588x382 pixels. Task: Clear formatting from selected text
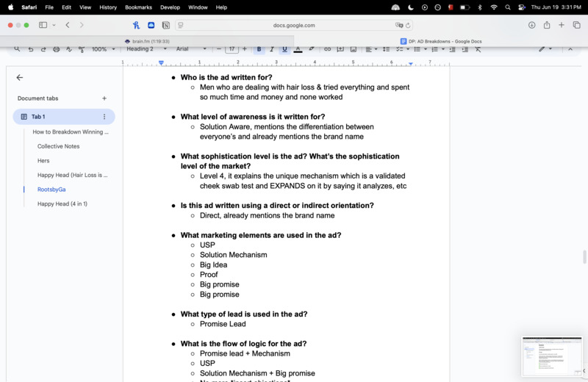pyautogui.click(x=478, y=49)
